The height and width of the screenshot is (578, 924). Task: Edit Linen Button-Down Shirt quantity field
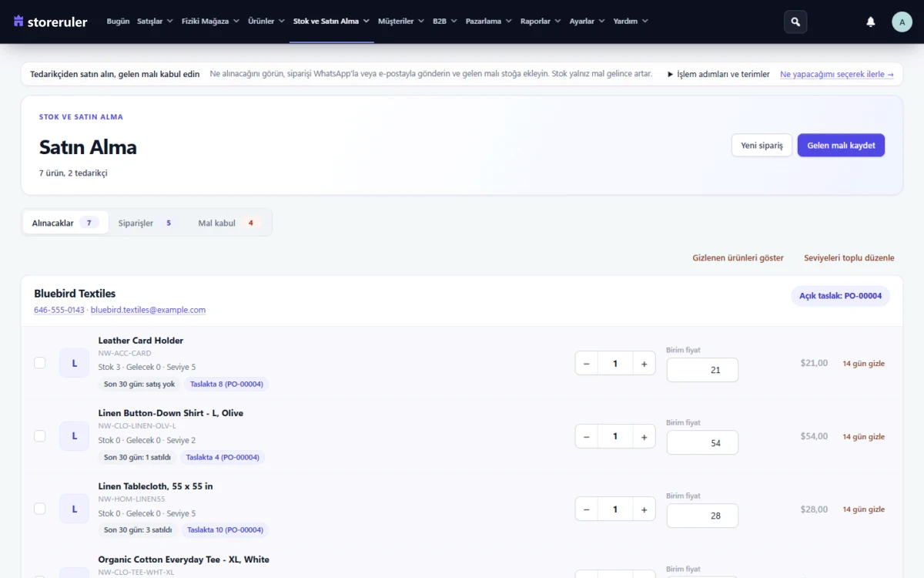(x=615, y=436)
